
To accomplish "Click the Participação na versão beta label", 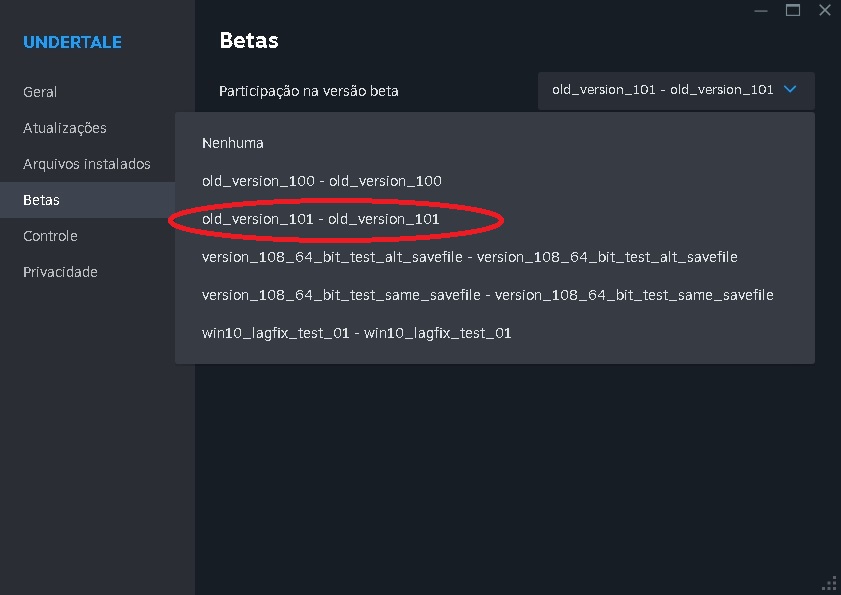I will pos(308,91).
